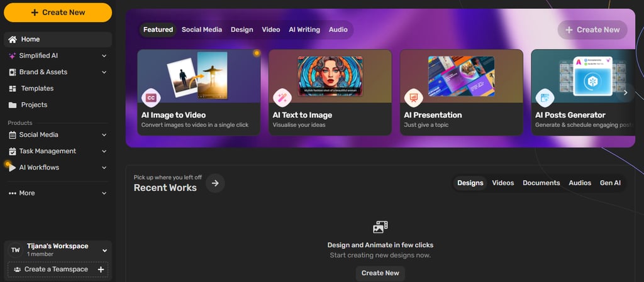Click the design and animate placeholder icon
Image resolution: width=644 pixels, height=282 pixels.
(x=380, y=227)
